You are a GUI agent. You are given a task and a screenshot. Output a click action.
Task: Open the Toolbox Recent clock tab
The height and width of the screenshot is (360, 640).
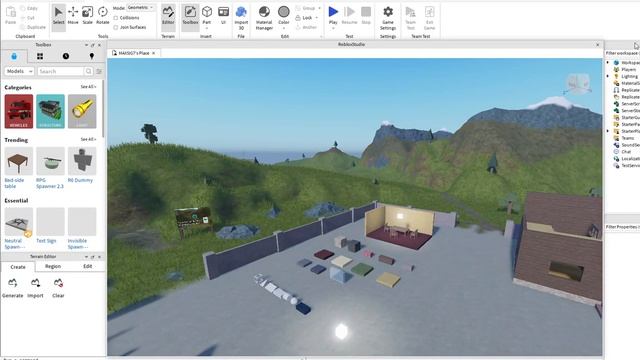click(66, 56)
